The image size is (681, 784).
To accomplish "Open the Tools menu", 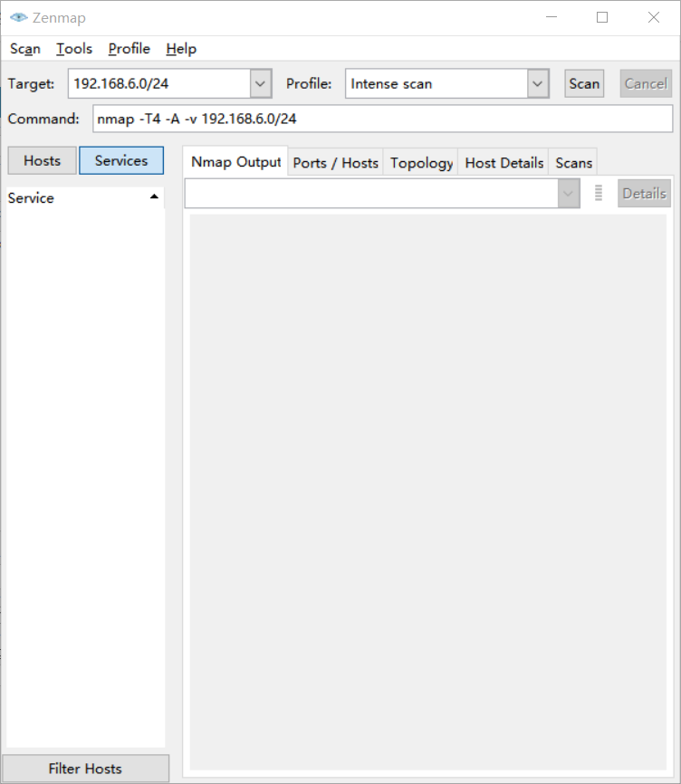I will [74, 49].
